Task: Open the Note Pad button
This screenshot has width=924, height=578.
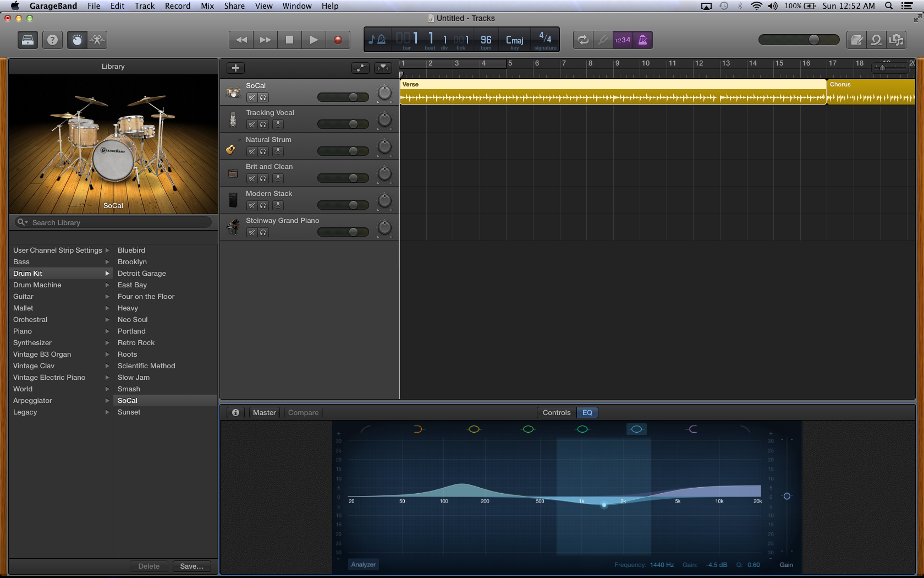Action: tap(856, 40)
